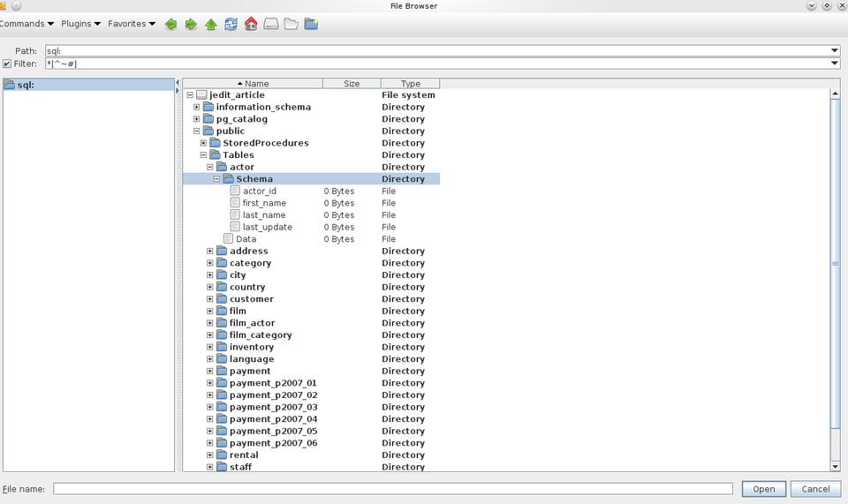Click the green back arrow icon
848x504 pixels.
pos(170,24)
